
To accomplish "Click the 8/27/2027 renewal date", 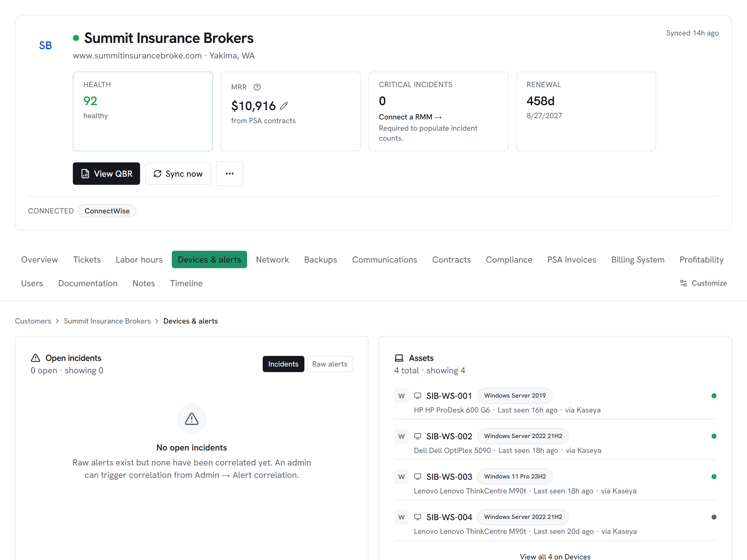I will tap(544, 116).
